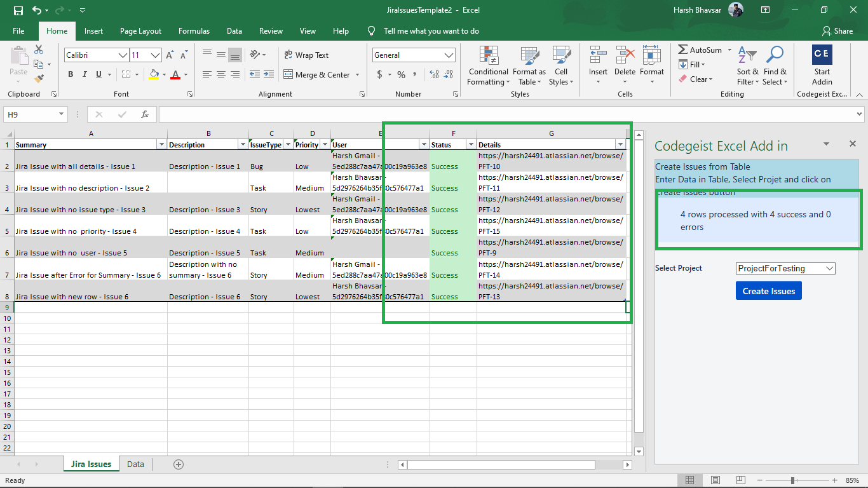Apply Comma Style
868x488 pixels.
415,75
